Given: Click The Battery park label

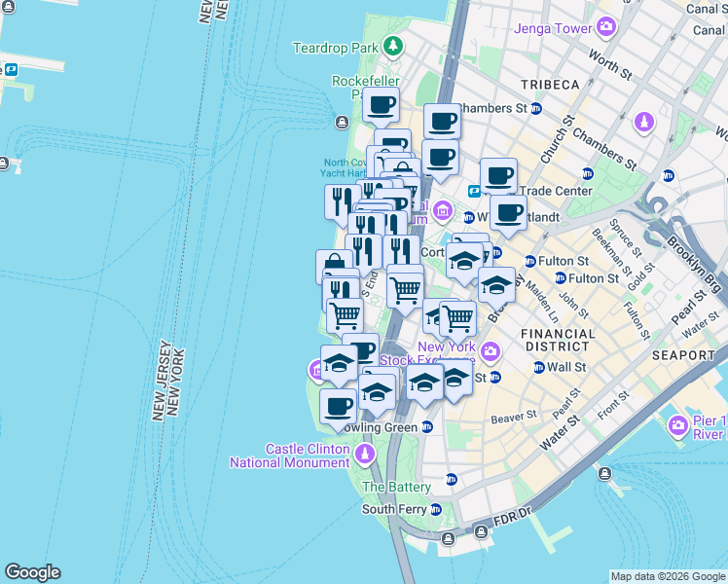Looking at the screenshot, I should [396, 487].
